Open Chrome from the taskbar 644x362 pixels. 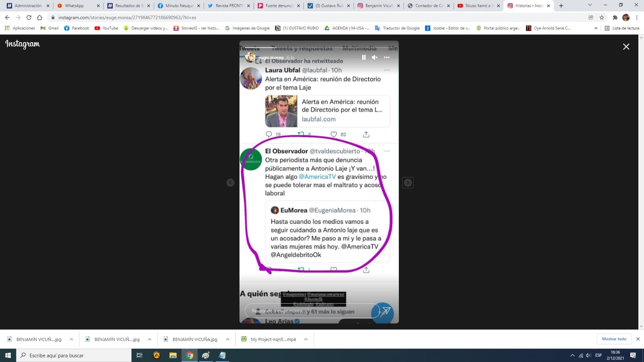pos(190,355)
